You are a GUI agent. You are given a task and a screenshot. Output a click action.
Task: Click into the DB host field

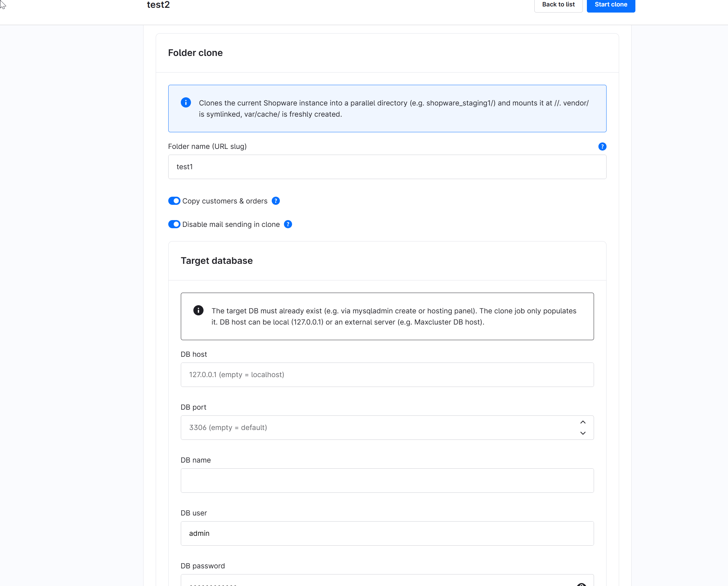(387, 375)
